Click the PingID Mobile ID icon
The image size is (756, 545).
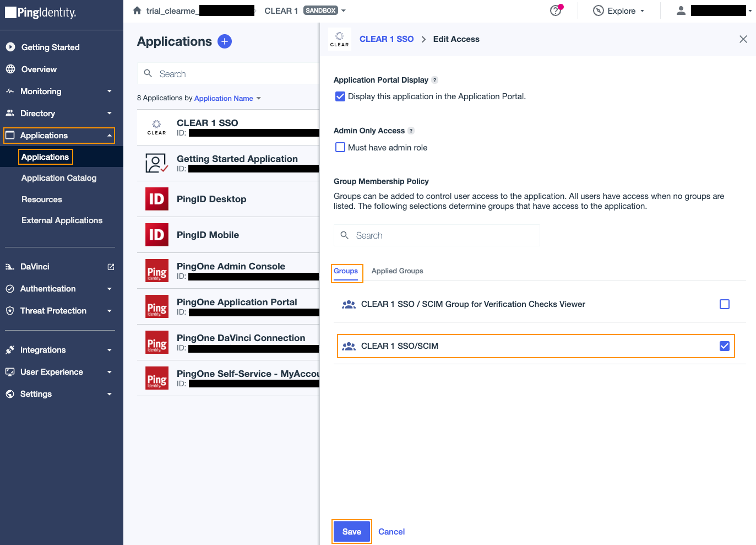pyautogui.click(x=157, y=235)
